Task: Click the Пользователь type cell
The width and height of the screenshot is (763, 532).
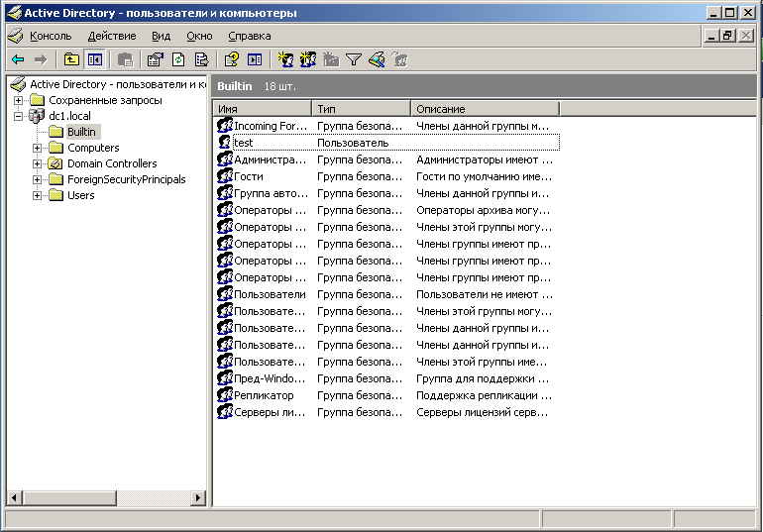Action: [353, 143]
